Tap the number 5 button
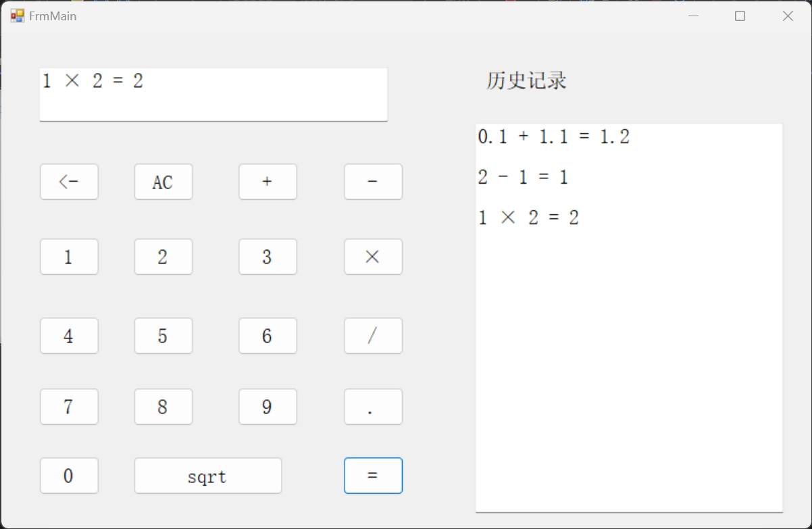 pos(163,336)
